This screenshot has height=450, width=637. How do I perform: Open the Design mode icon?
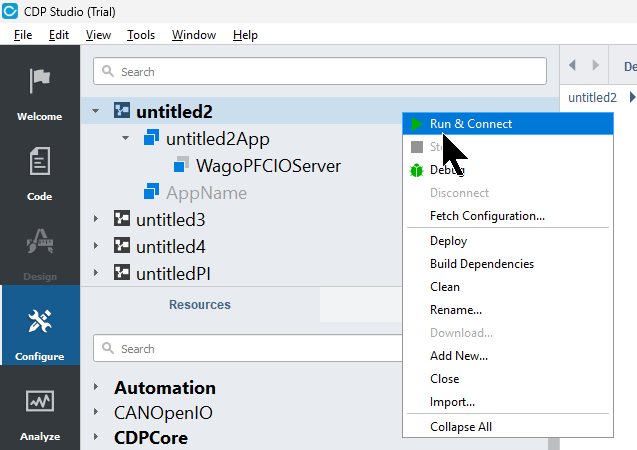click(39, 242)
